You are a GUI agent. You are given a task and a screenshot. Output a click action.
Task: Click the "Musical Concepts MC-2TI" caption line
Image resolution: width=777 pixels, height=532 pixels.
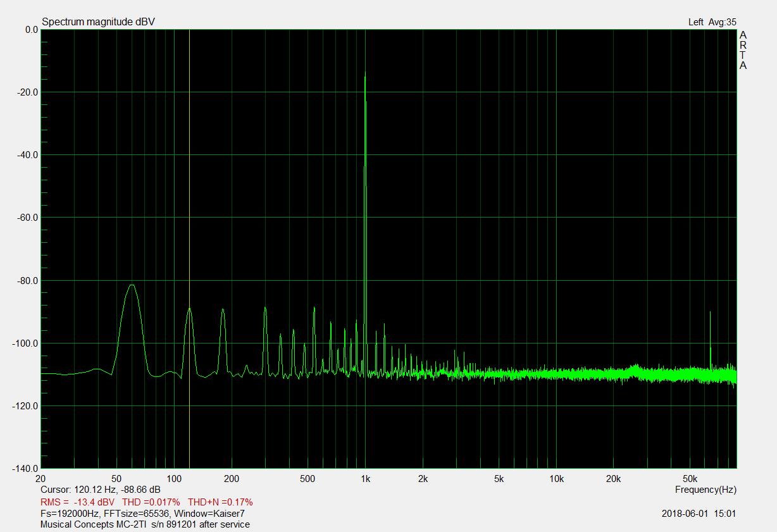[145, 524]
